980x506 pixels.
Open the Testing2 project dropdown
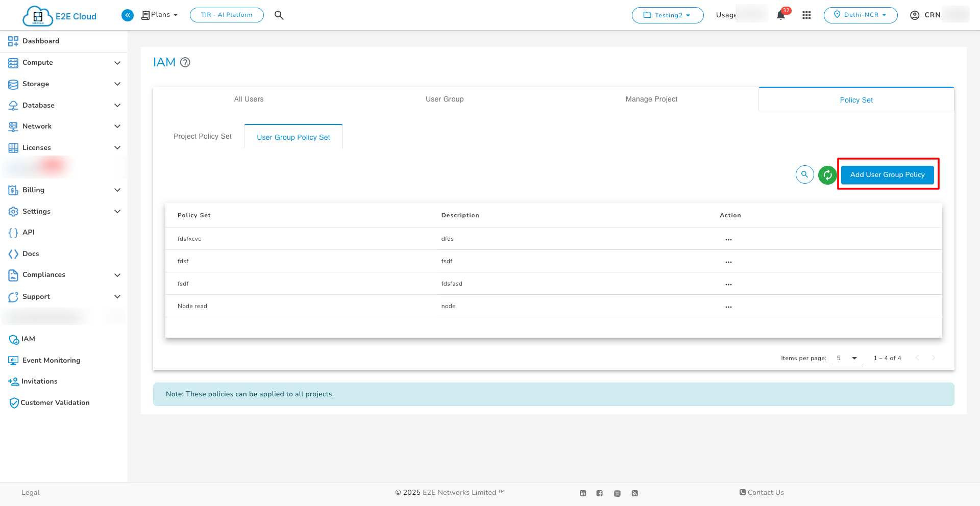668,15
